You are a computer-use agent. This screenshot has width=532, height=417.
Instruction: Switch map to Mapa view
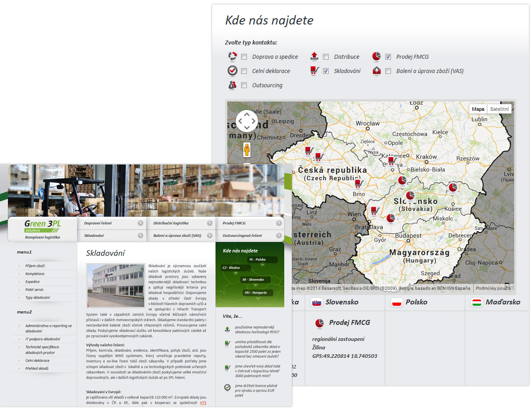coord(478,109)
